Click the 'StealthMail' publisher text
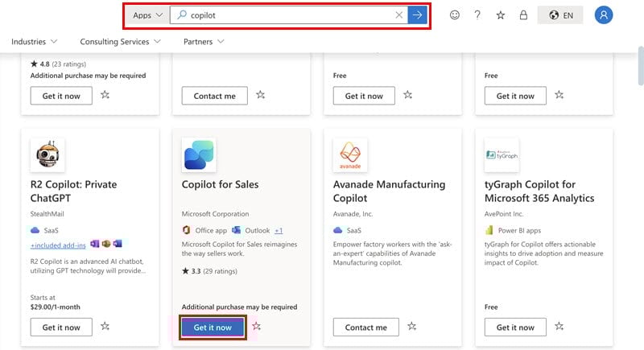Viewport: 644px width, 350px height. point(47,214)
